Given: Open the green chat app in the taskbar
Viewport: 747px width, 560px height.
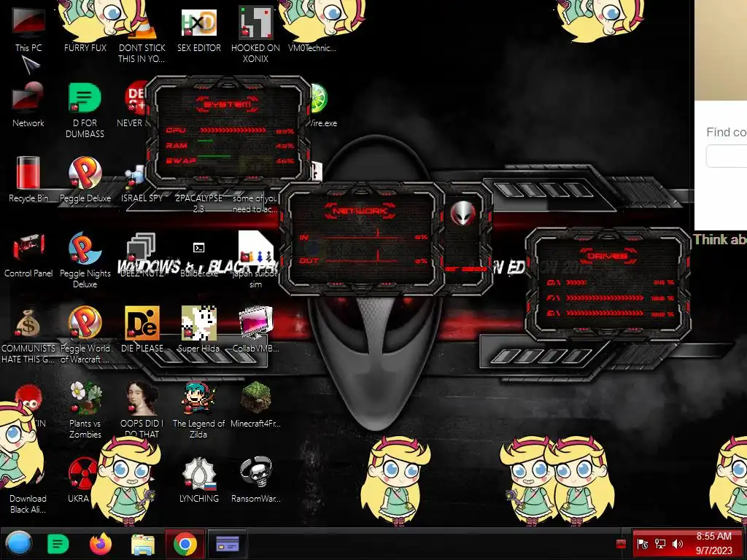Looking at the screenshot, I should pyautogui.click(x=58, y=543).
